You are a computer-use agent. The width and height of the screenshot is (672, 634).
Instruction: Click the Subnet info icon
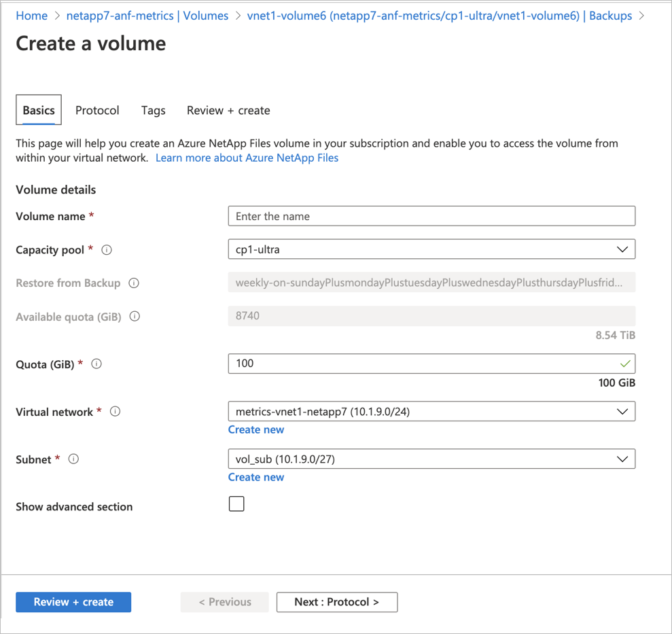coord(73,459)
